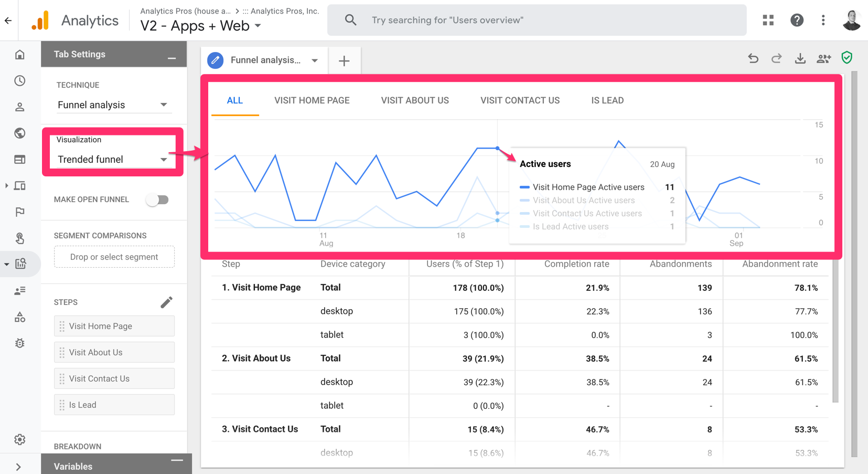Share the analysis with other users
The height and width of the screenshot is (474, 868).
pos(823,58)
